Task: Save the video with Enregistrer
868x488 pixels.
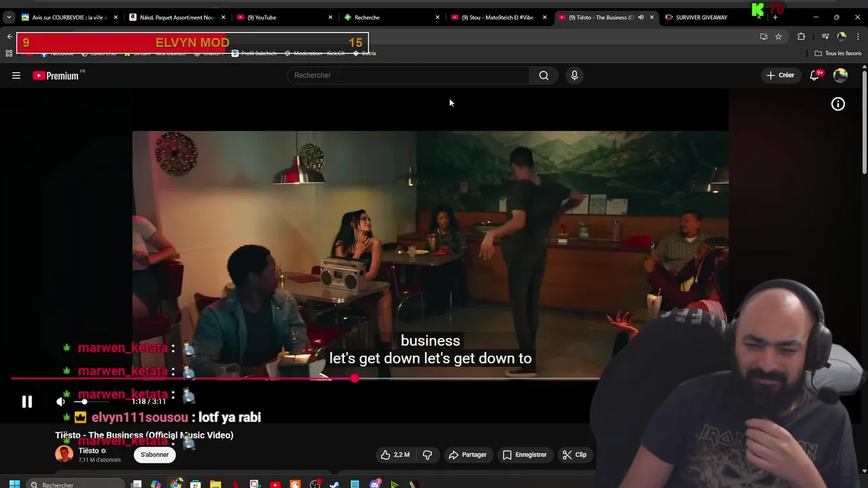Action: [x=524, y=455]
